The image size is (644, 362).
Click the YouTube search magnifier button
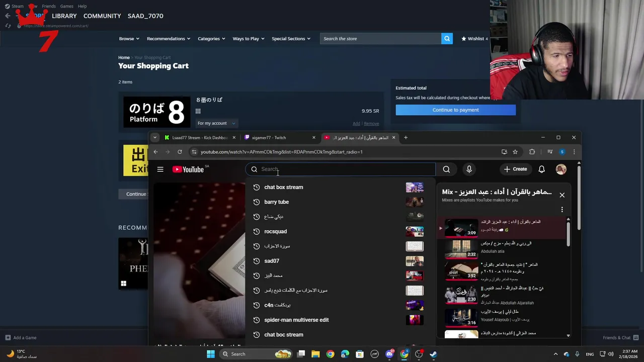(x=446, y=169)
